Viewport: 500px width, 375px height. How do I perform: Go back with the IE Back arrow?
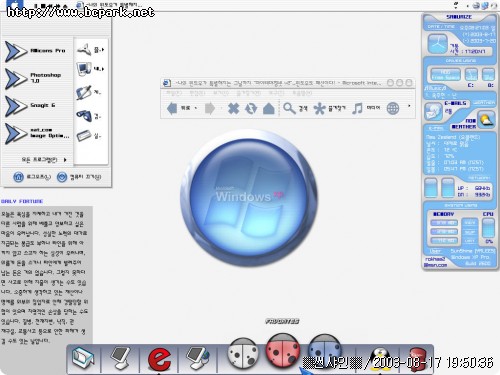(x=172, y=109)
